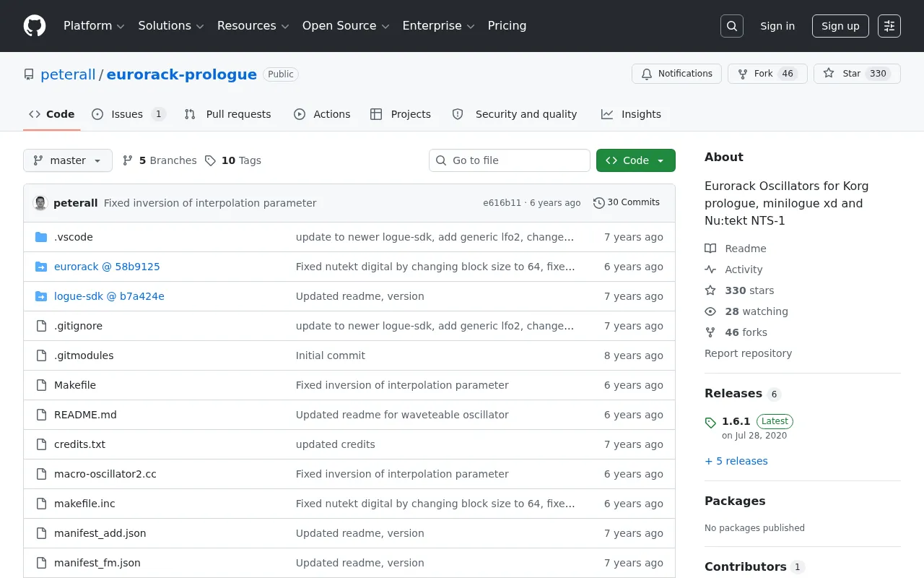Switch to the Code tab
Image resolution: width=924 pixels, height=578 pixels.
pyautogui.click(x=52, y=114)
